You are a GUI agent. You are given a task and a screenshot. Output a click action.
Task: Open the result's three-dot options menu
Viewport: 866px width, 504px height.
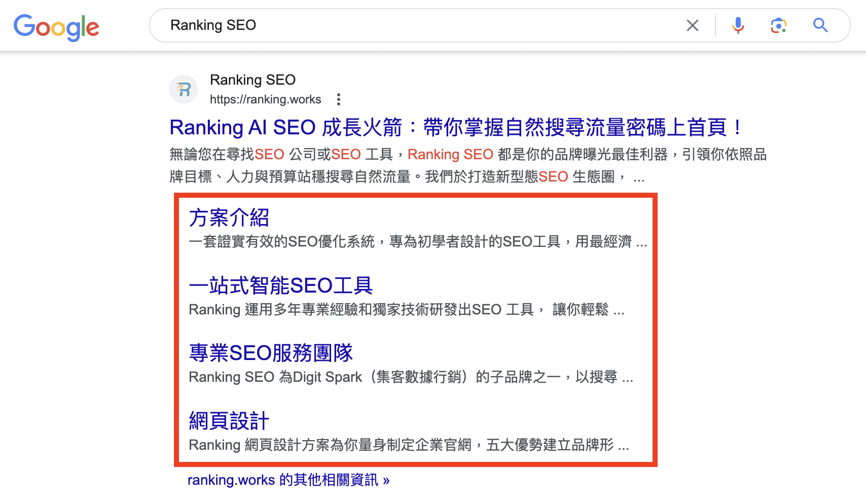[x=338, y=99]
